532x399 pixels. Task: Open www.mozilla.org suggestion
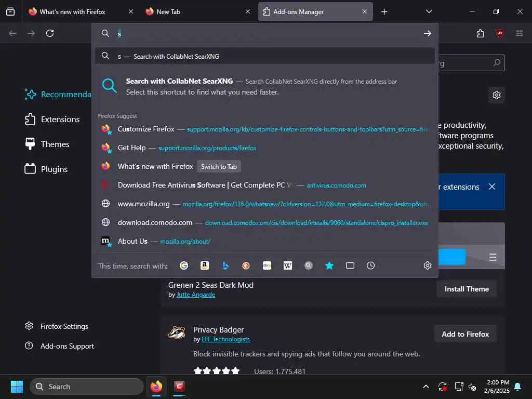click(x=265, y=204)
